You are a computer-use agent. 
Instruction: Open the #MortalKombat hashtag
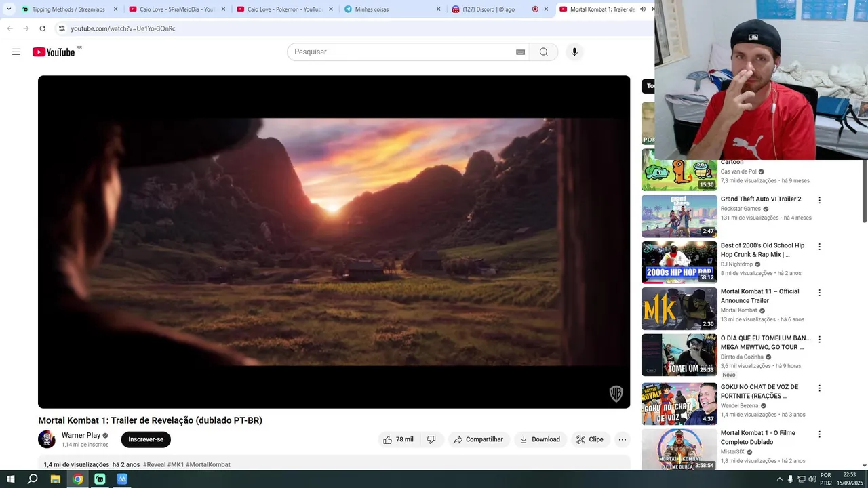208,465
